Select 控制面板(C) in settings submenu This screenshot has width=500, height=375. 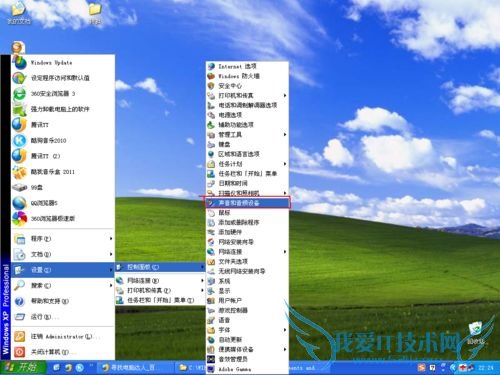tap(160, 267)
